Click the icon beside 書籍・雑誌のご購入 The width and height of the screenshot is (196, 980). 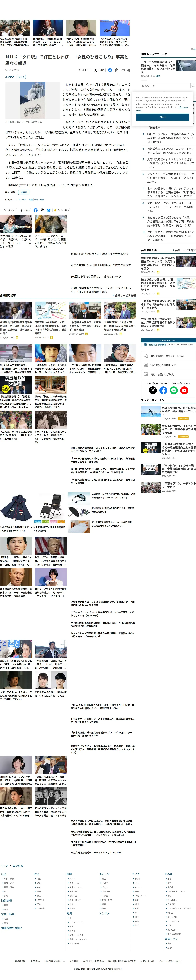coord(146,374)
